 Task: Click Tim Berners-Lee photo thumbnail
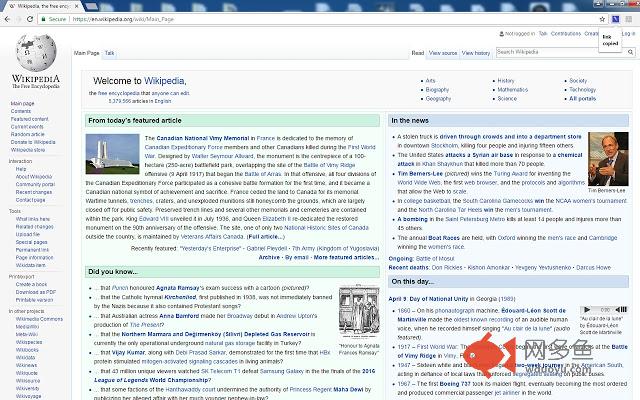pyautogui.click(x=608, y=159)
